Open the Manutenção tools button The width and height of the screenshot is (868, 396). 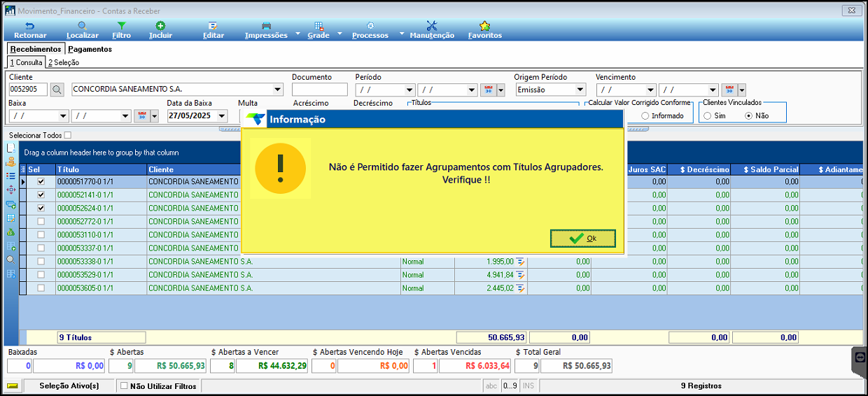[x=432, y=30]
